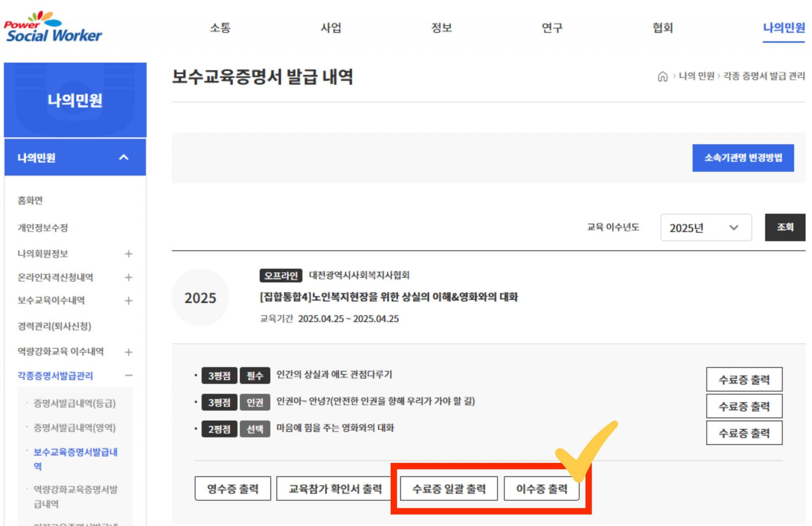812x526 pixels.
Task: Collapse the 나의민원 sidebar chevron
Action: click(123, 157)
